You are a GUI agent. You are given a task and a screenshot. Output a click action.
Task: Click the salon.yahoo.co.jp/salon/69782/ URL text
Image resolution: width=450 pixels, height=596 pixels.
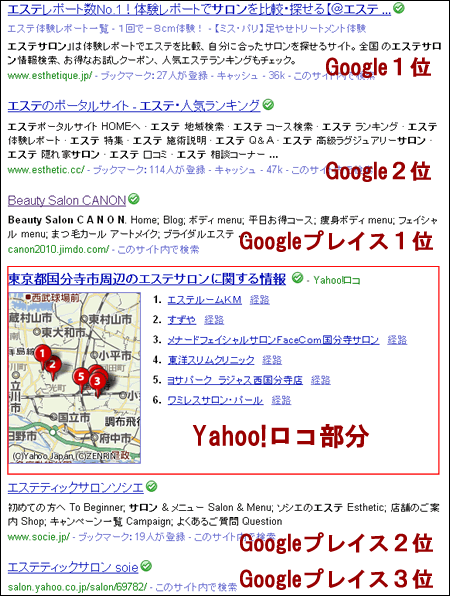[x=78, y=587]
